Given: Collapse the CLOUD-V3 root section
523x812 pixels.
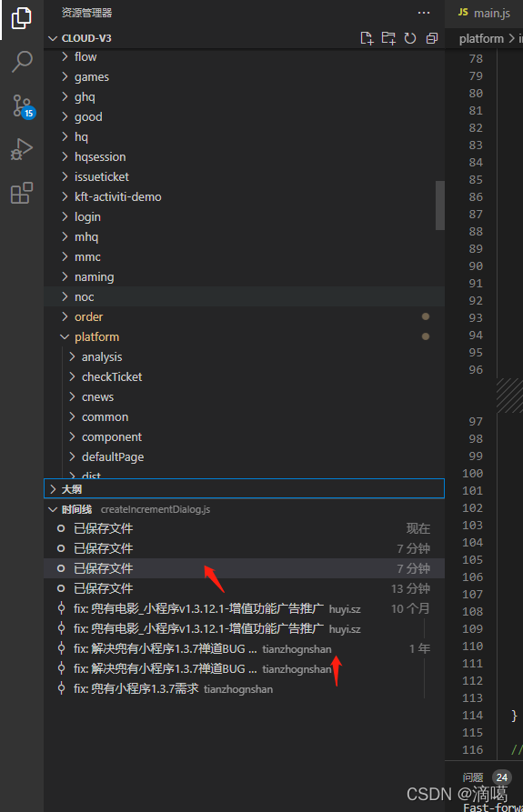Looking at the screenshot, I should coord(53,38).
